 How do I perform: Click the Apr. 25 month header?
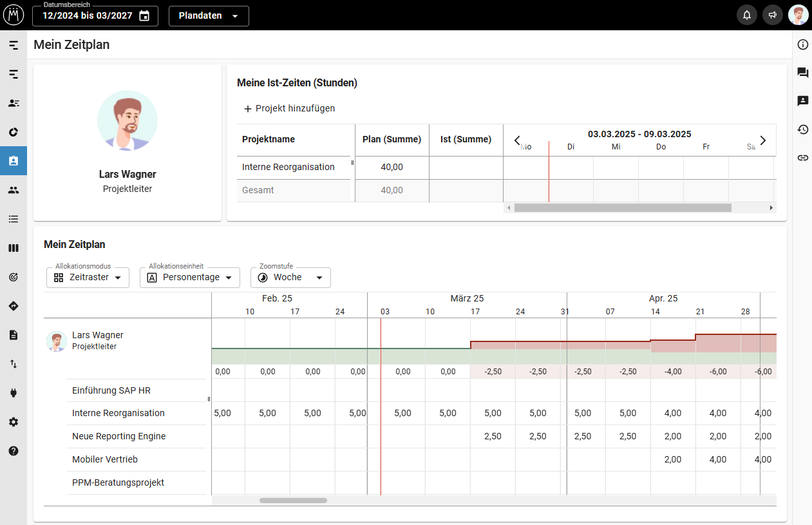point(663,299)
